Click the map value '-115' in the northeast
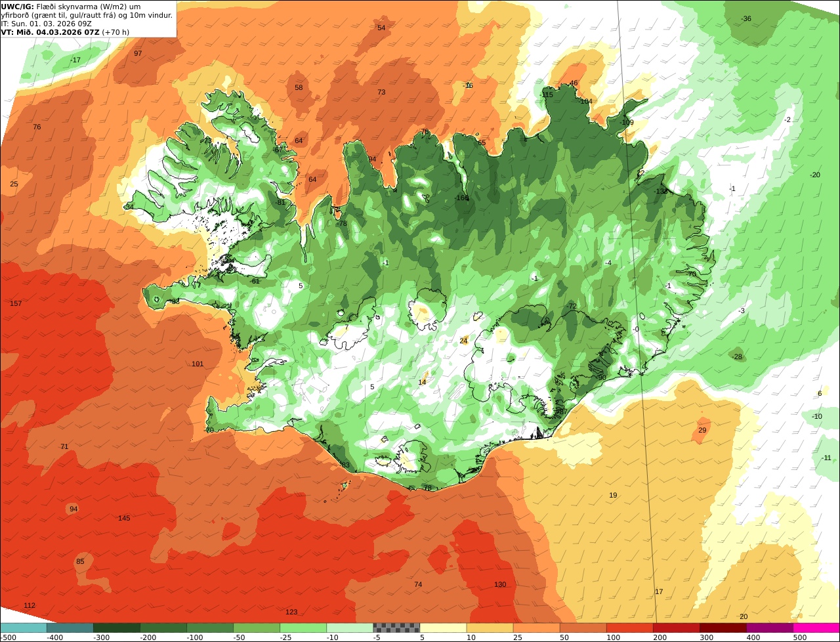This screenshot has width=840, height=642. pyautogui.click(x=547, y=95)
